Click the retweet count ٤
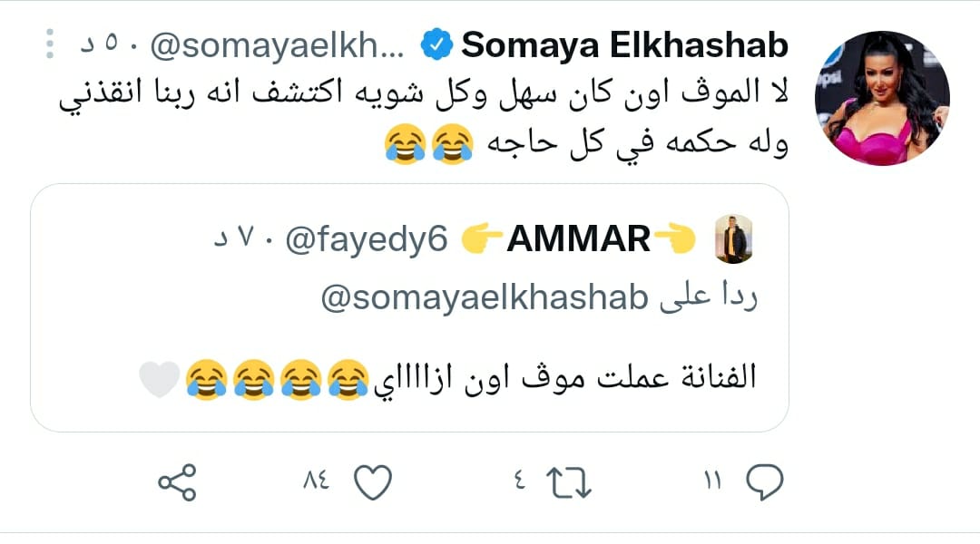 (519, 481)
